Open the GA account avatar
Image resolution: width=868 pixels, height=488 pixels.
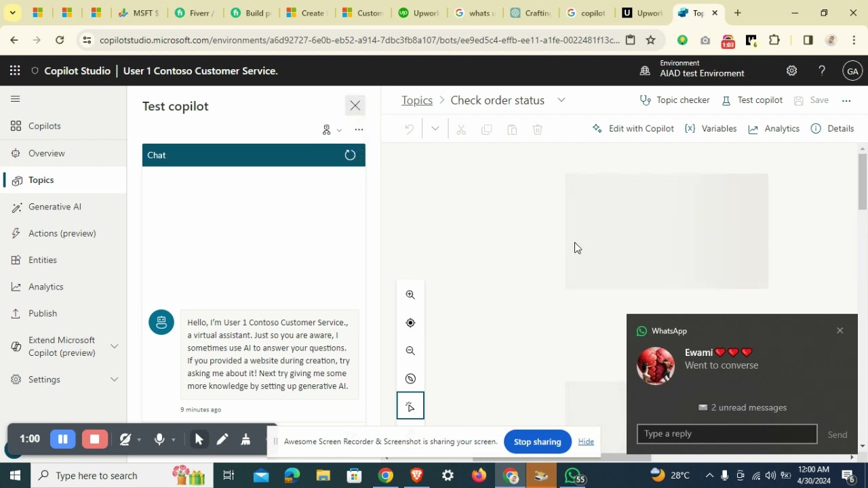point(852,70)
